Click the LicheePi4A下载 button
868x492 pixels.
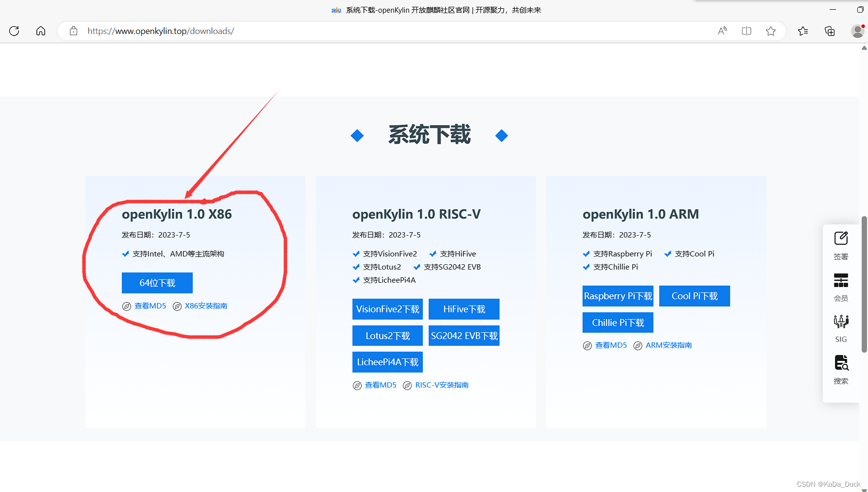[x=387, y=362]
